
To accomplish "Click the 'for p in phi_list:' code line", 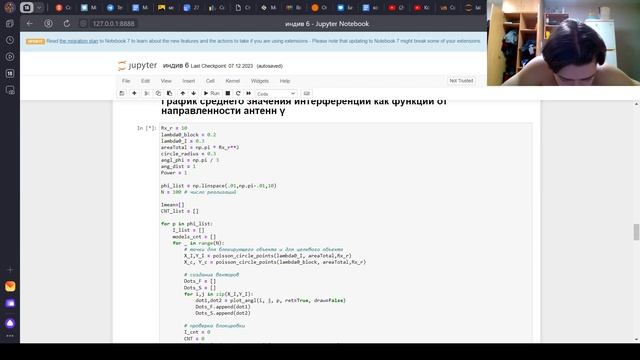I will point(187,224).
